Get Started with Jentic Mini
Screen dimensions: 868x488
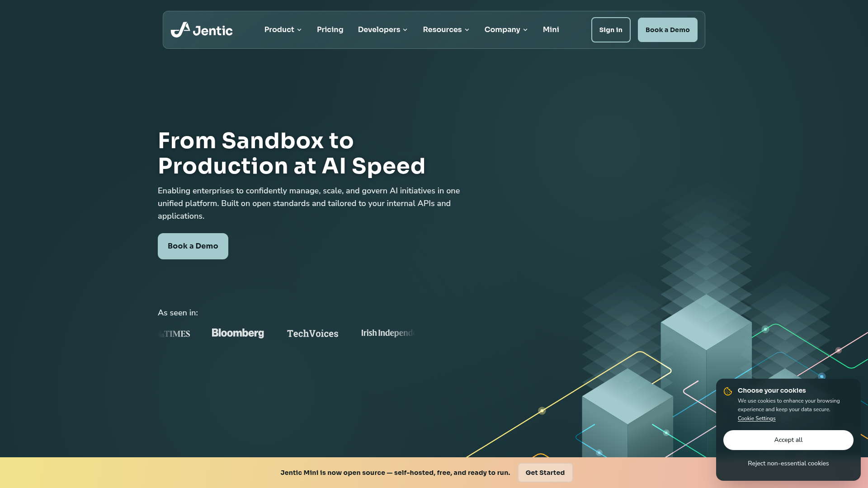click(x=545, y=472)
